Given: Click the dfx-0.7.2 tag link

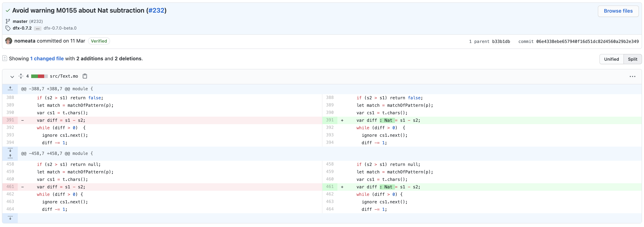Looking at the screenshot, I should click(x=22, y=28).
